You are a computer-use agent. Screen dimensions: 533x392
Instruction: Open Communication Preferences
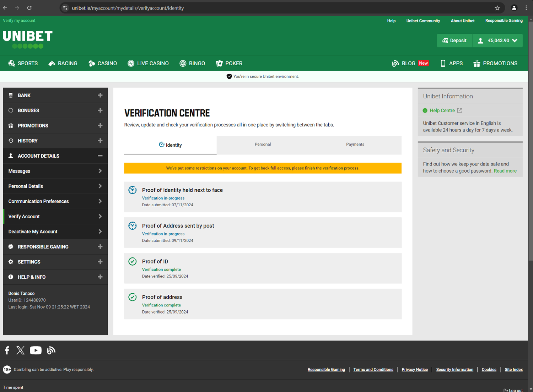(55, 201)
